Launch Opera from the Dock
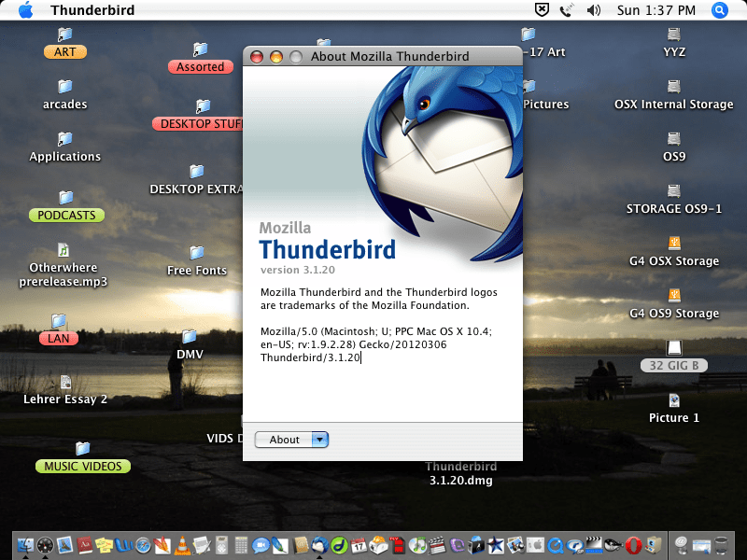This screenshot has height=560, width=747. pos(634,546)
